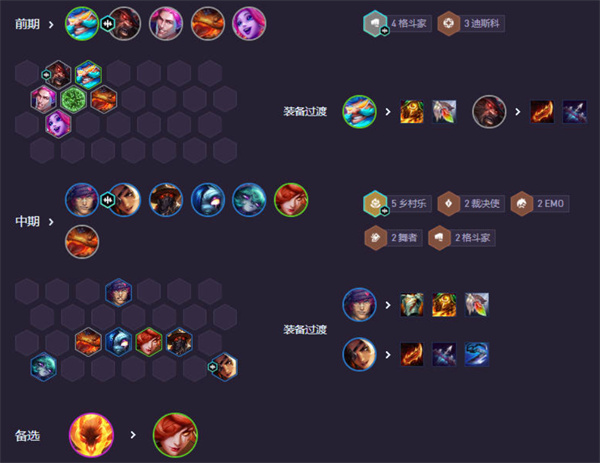Select the eyepatch champion hex on mid-game board

(225, 367)
